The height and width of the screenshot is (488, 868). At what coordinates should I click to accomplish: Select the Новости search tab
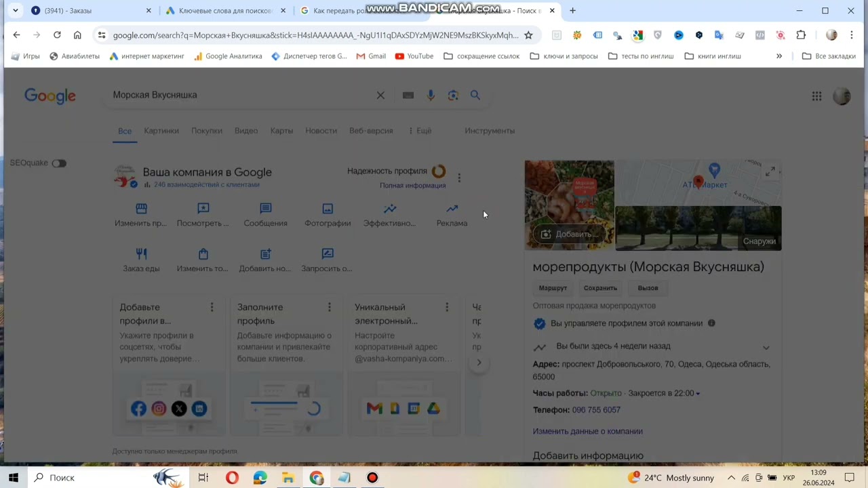(321, 131)
